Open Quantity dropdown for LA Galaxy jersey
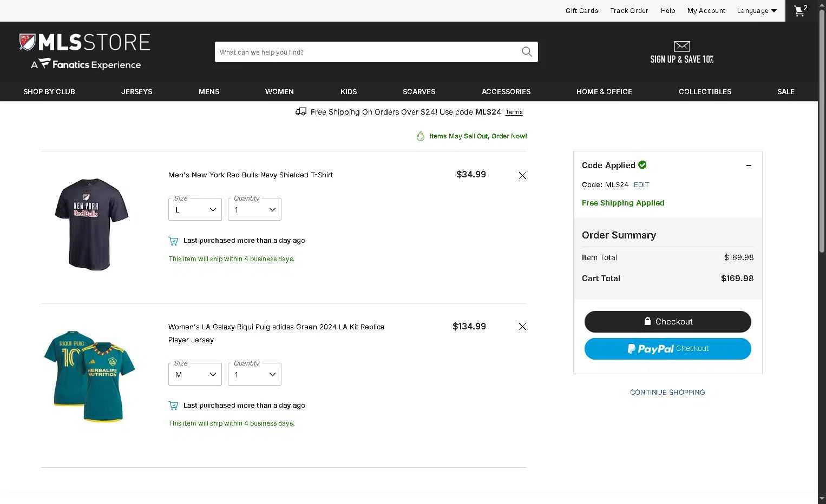The height and width of the screenshot is (504, 826). [x=254, y=374]
